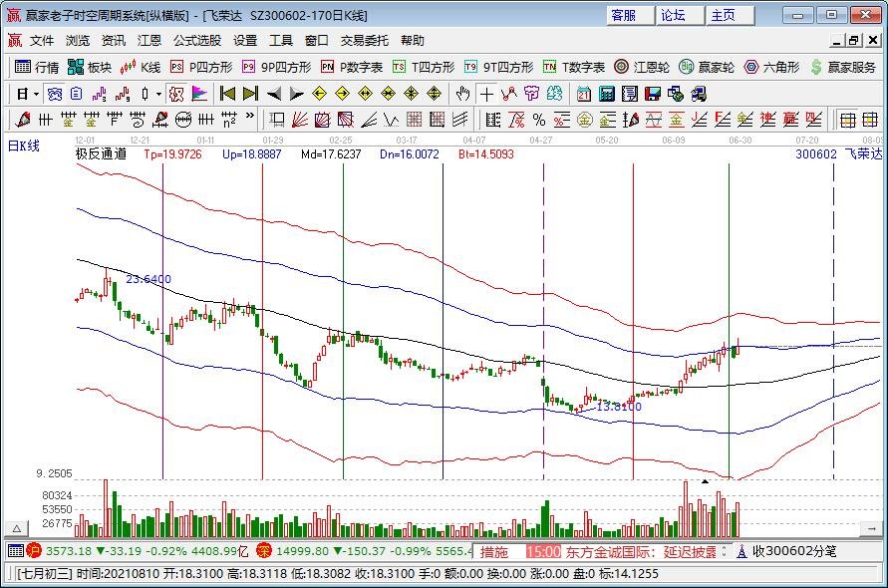
Task: Launch the 江恩轮 Gann wheel
Action: tap(642, 68)
